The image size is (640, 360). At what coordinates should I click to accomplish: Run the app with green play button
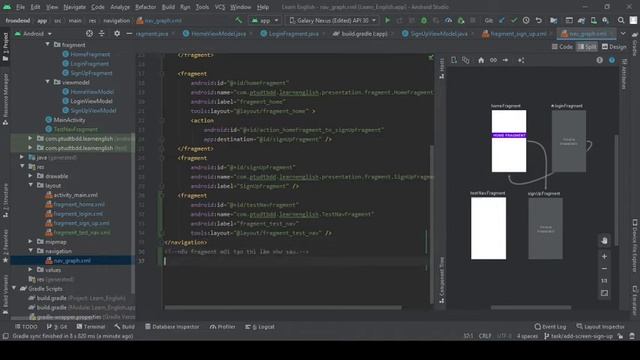point(387,20)
